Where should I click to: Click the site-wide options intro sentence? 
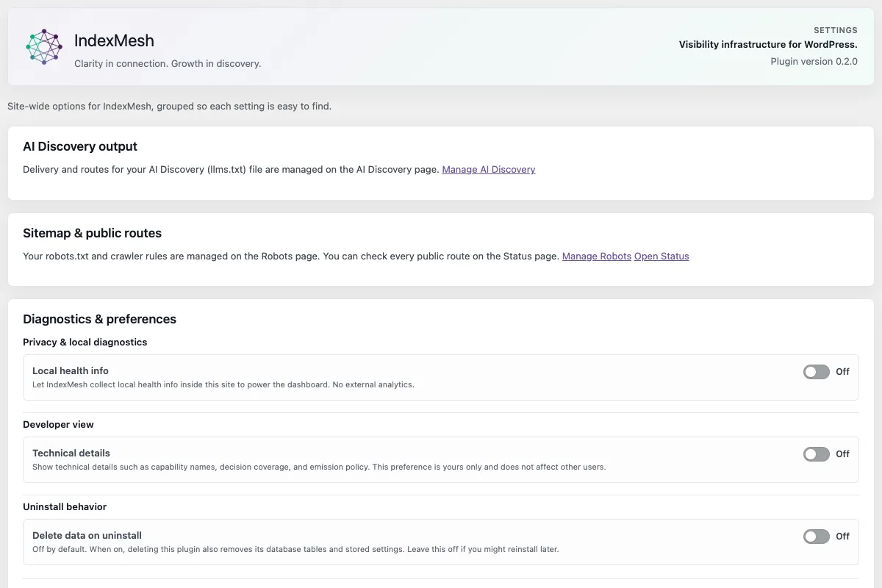coord(169,107)
